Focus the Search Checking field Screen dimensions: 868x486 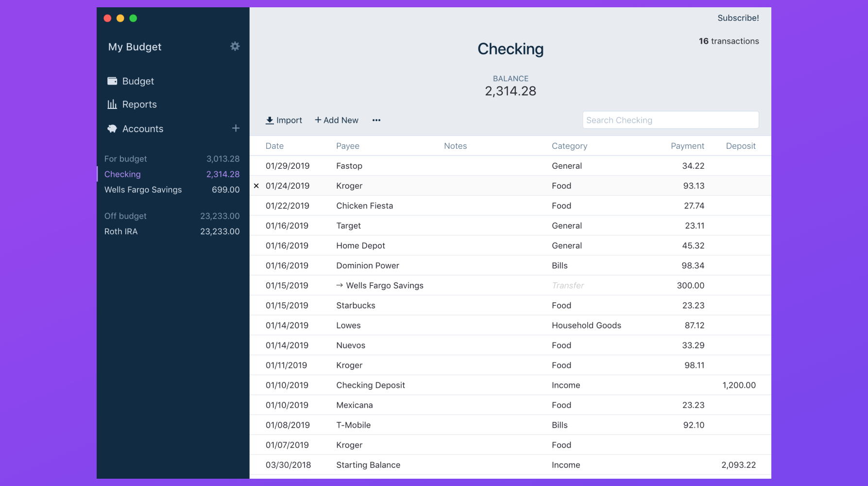click(x=670, y=120)
